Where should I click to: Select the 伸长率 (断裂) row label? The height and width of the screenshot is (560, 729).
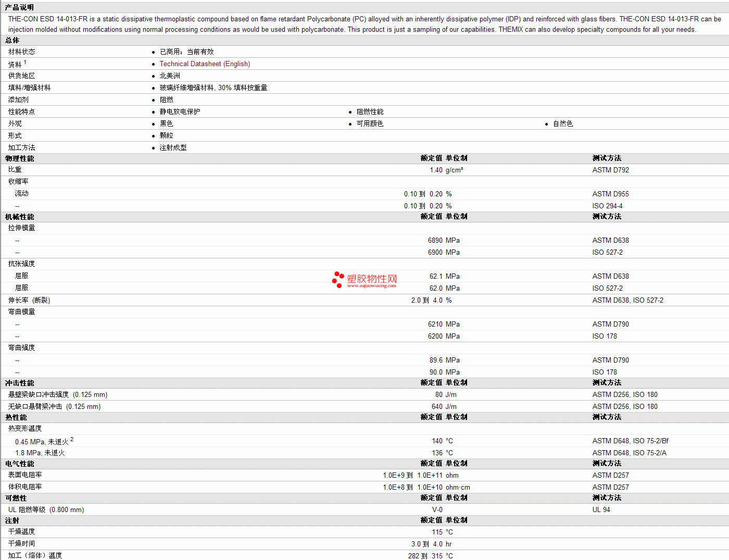tap(29, 300)
